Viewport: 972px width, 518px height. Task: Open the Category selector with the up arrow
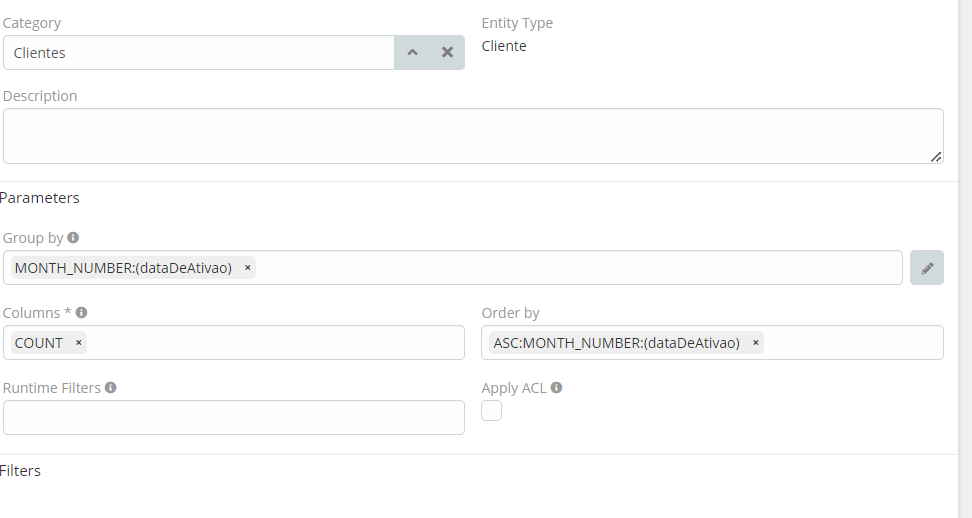click(x=412, y=53)
